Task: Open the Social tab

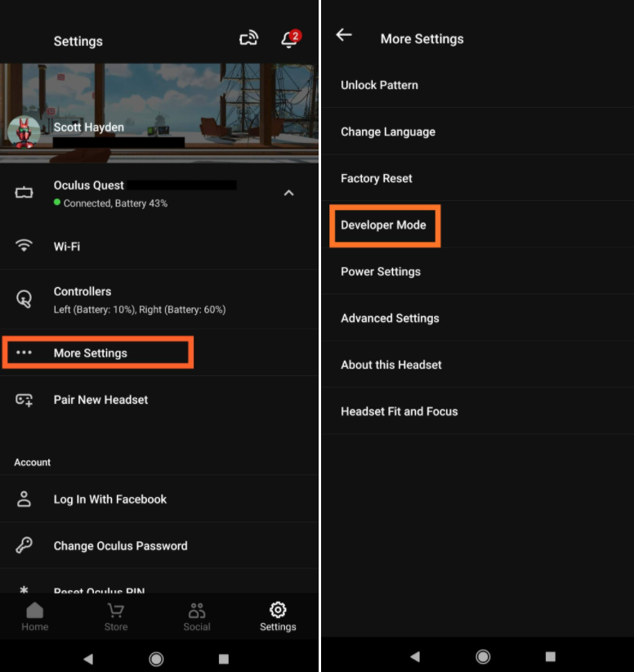Action: click(x=197, y=617)
